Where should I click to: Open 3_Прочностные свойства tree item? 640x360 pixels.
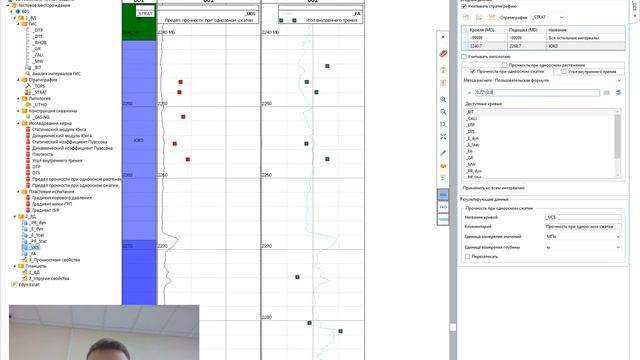(x=54, y=260)
